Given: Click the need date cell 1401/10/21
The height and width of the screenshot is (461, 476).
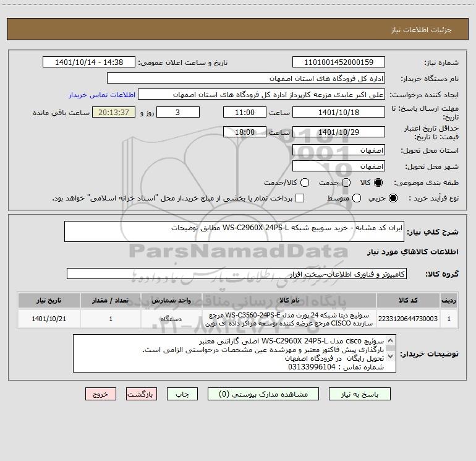Looking at the screenshot, I should [49, 319].
